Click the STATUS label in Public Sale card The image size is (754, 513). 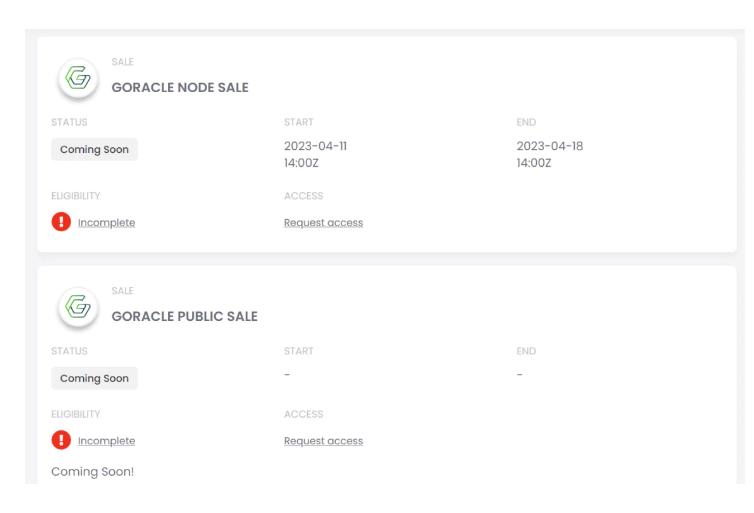[x=69, y=351]
